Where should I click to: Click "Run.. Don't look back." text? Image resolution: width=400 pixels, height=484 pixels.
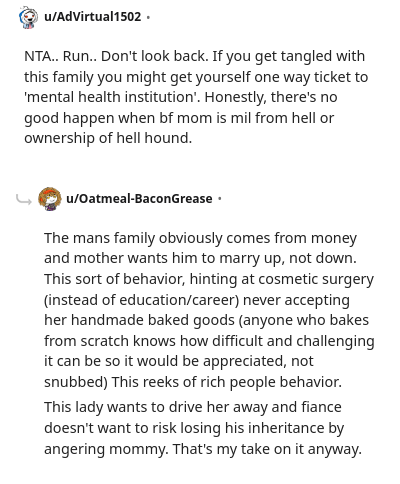(x=136, y=56)
